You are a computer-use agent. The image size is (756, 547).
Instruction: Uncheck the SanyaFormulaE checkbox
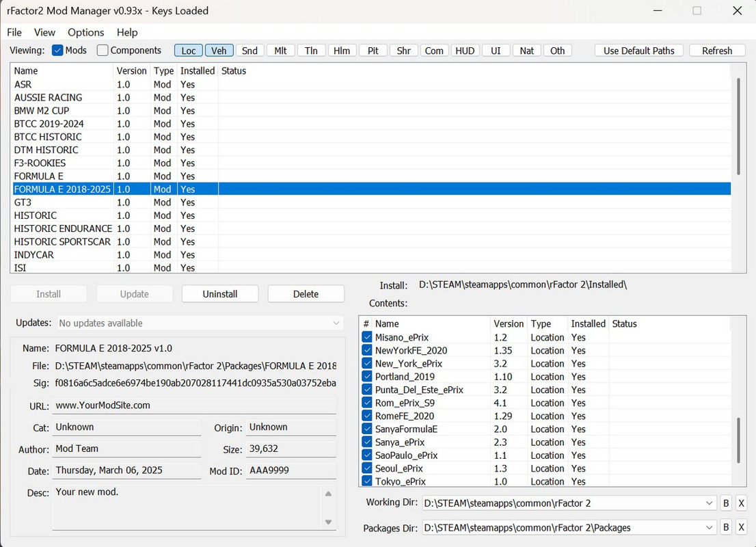[367, 428]
